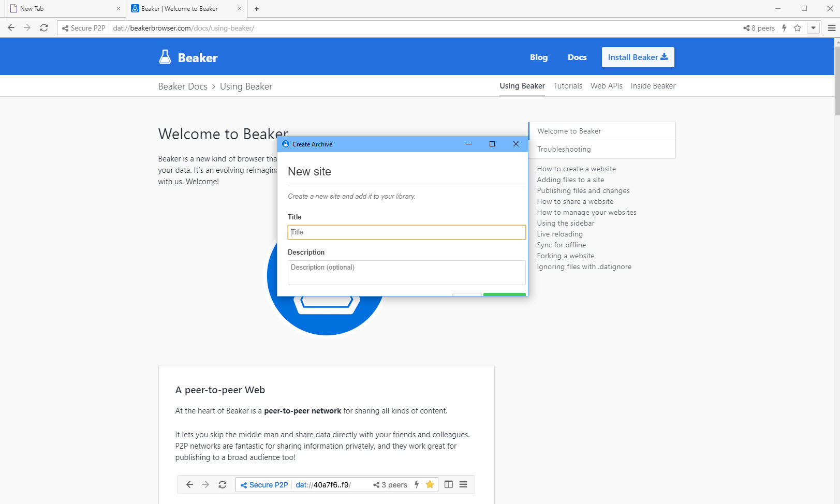Click back arrow in example toolbar image
Viewport: 840px width, 504px height.
point(189,484)
